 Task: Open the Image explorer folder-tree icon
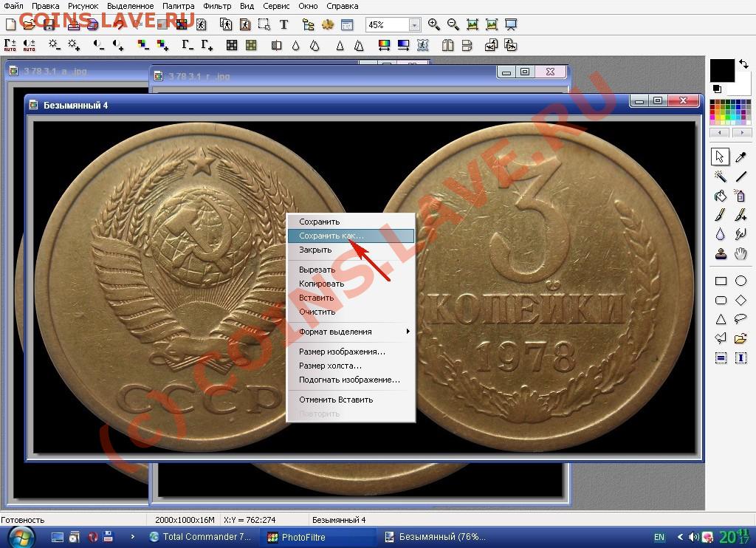(x=308, y=24)
